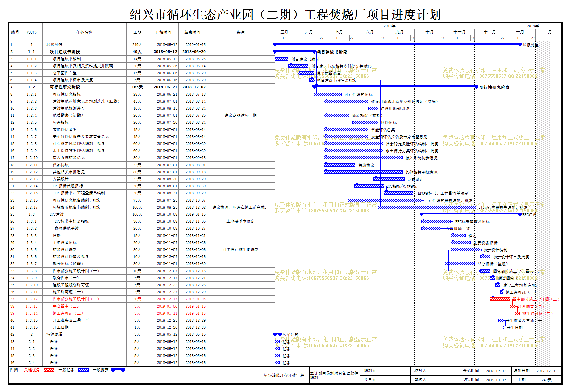
Task: Click task name 地质勘察（初勘） in the table
Action: click(x=68, y=115)
